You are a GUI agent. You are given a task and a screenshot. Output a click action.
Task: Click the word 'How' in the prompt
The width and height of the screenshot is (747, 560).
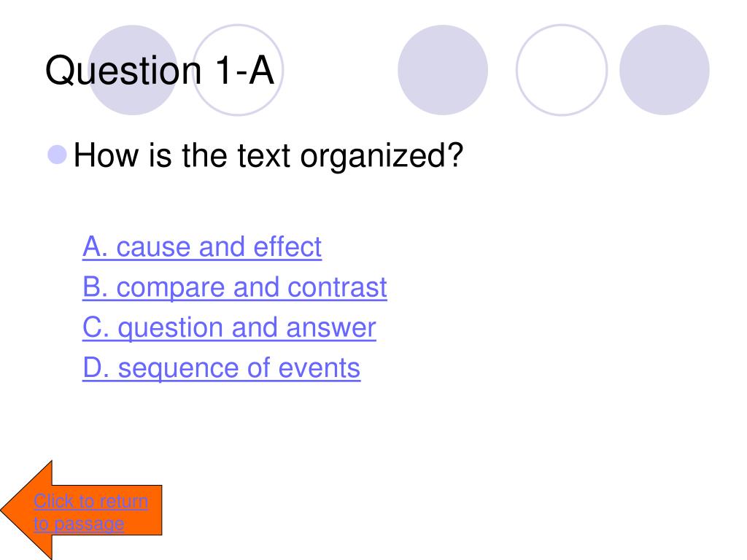pos(107,155)
